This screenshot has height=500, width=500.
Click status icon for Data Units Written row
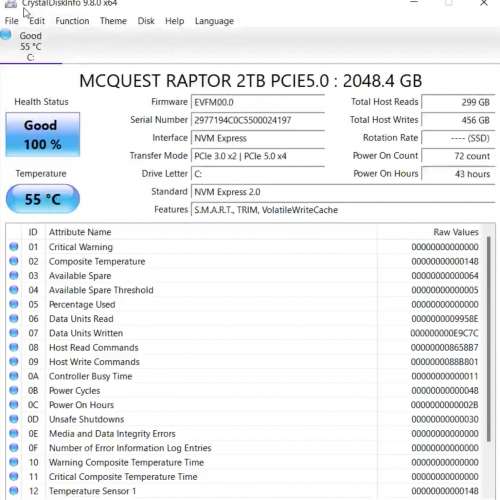point(14,333)
